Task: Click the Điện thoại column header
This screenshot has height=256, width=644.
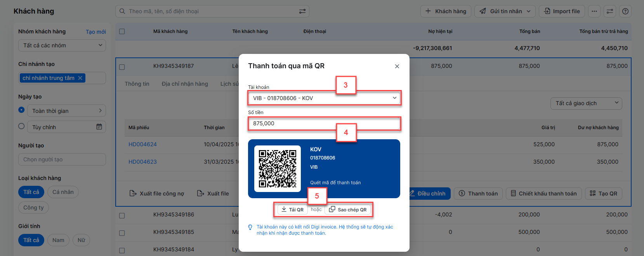Action: 315,31
